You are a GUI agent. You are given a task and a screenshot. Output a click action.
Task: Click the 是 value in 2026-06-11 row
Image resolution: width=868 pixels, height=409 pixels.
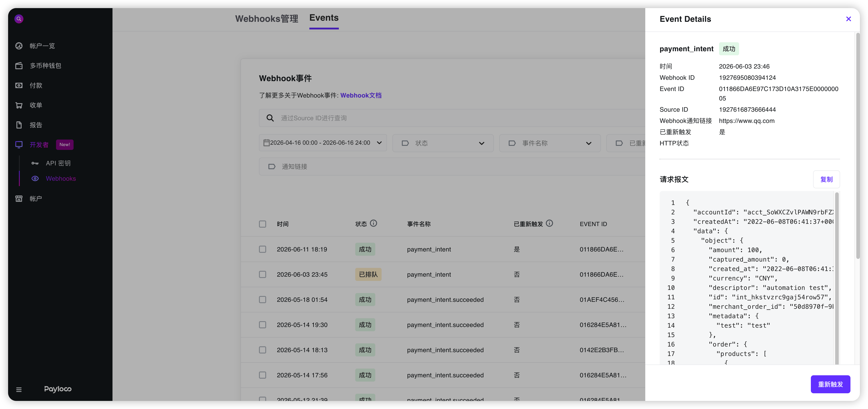(x=517, y=249)
